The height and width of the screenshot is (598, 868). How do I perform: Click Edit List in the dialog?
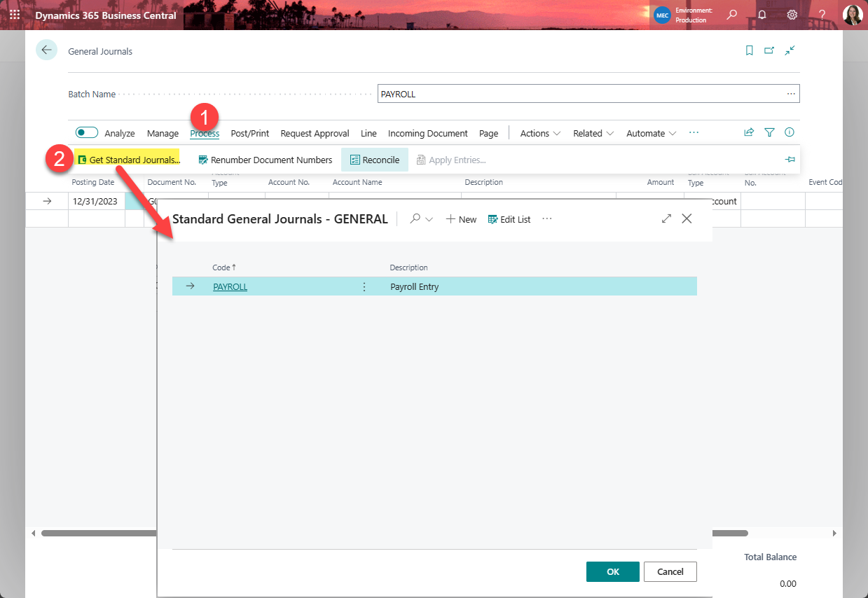pos(509,219)
